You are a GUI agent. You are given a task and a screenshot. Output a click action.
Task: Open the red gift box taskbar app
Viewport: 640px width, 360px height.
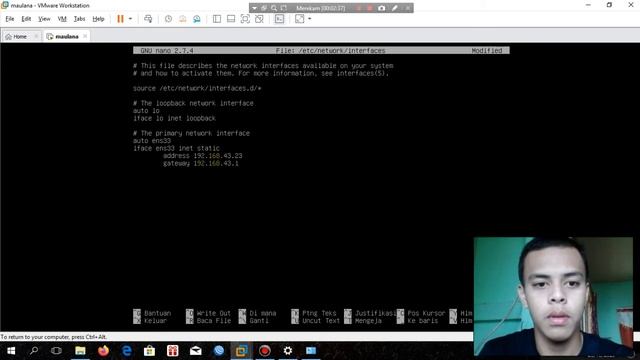(173, 351)
